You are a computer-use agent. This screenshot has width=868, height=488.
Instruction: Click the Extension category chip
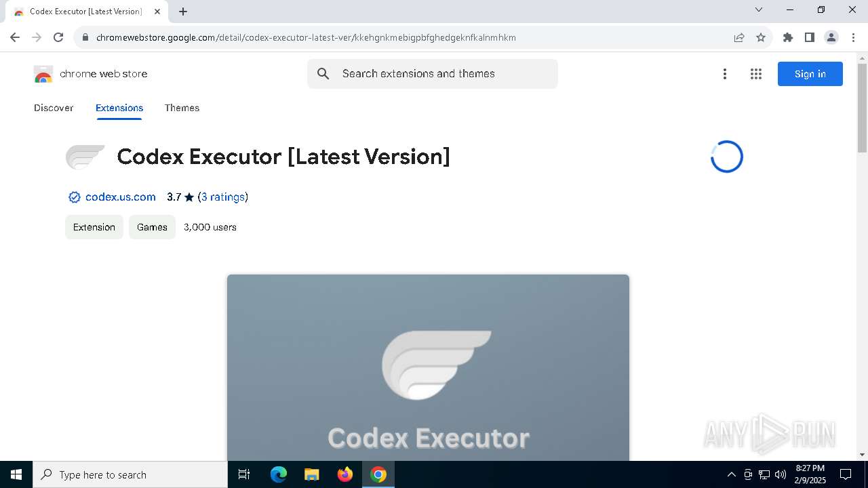pyautogui.click(x=94, y=227)
